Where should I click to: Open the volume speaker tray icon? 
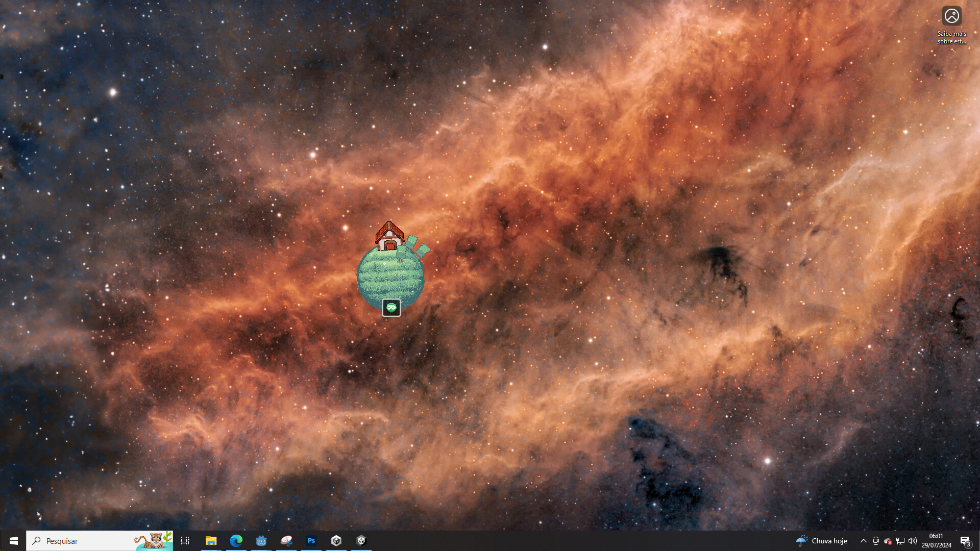(913, 541)
